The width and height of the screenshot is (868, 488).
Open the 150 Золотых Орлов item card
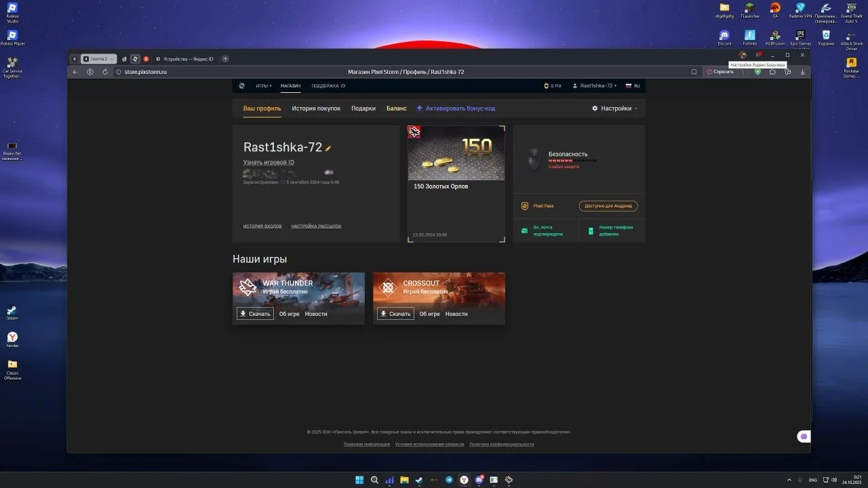tap(456, 183)
